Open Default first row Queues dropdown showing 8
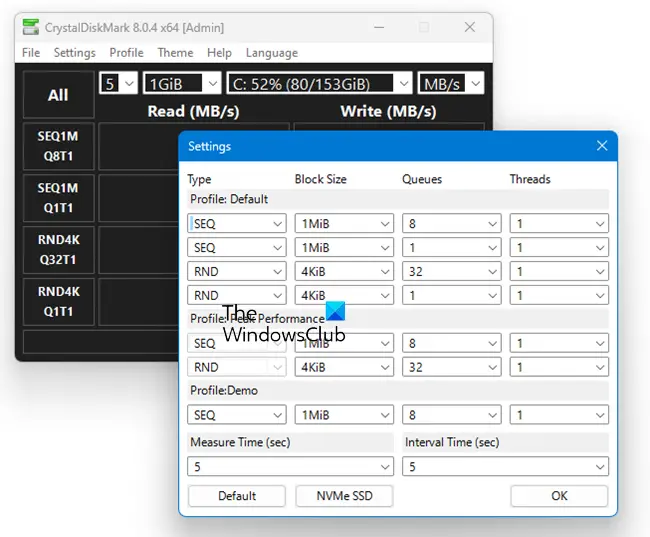The image size is (650, 537). tap(452, 224)
